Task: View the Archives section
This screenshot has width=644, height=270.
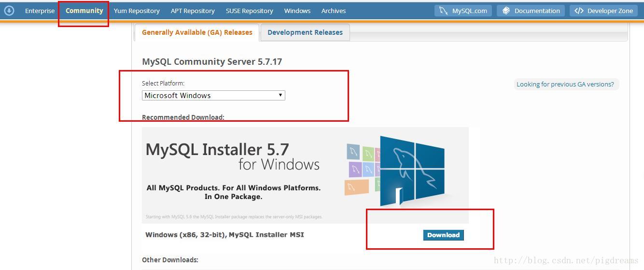Action: (334, 11)
